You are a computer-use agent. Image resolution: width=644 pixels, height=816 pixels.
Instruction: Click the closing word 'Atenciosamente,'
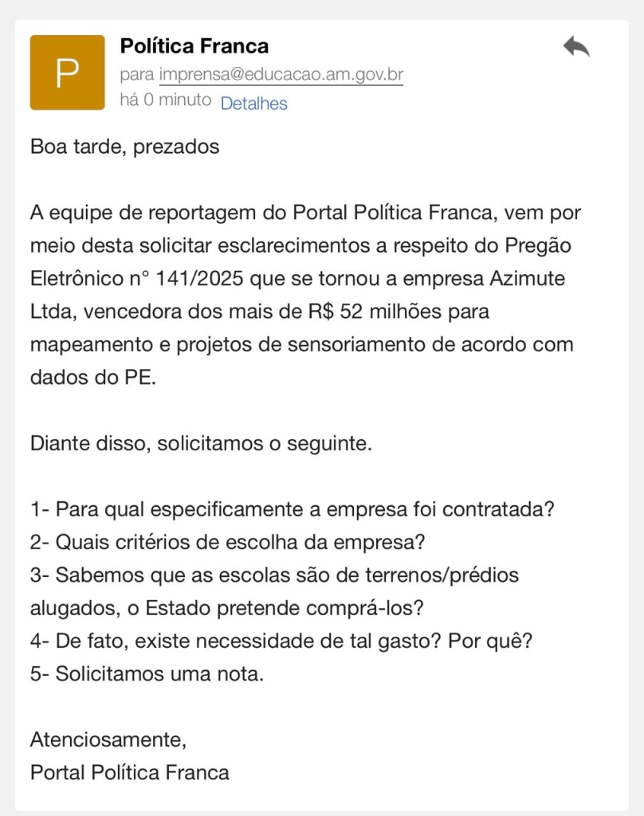click(108, 739)
